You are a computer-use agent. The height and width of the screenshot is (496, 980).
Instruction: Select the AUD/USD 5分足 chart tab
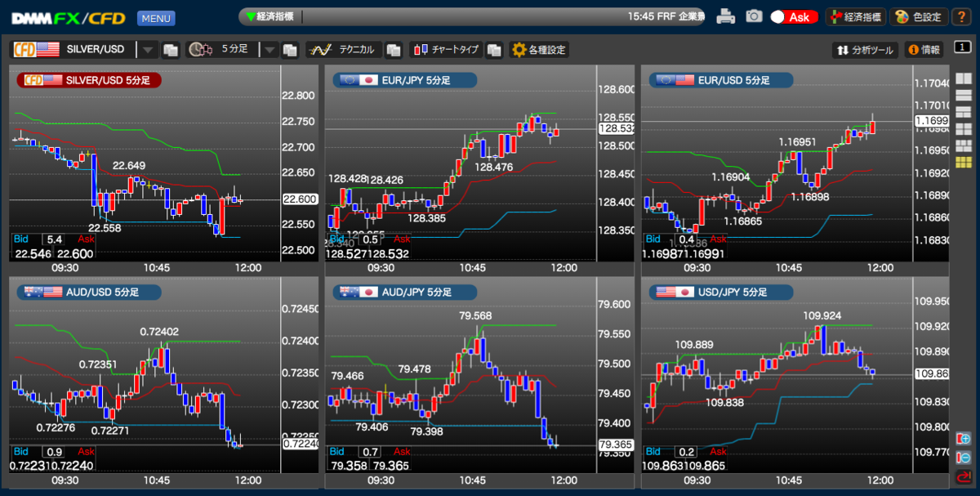pos(89,292)
